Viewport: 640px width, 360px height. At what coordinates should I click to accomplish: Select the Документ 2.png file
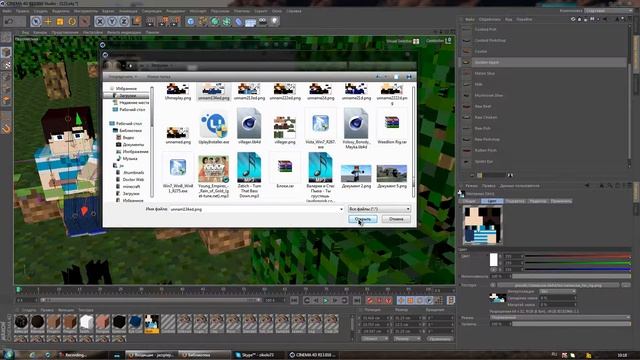[x=356, y=176]
